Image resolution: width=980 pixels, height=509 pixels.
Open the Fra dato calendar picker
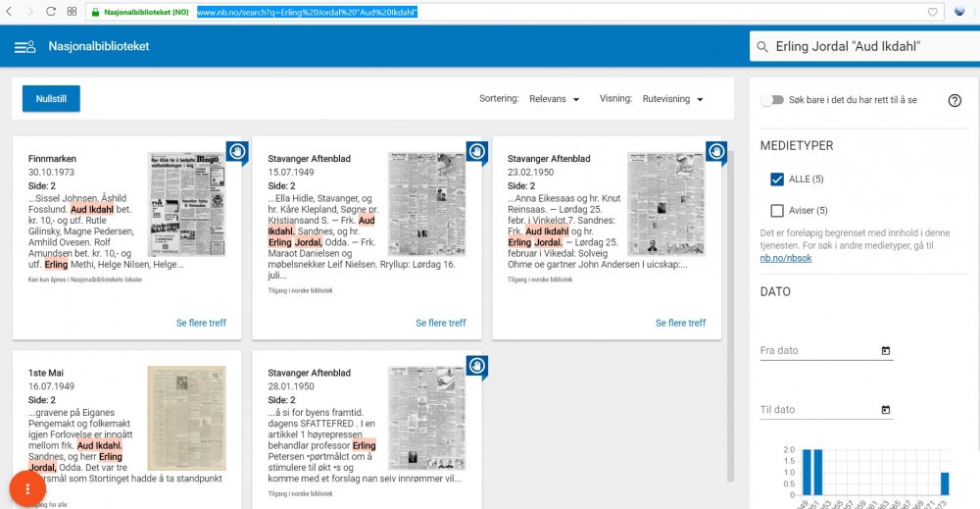(x=886, y=350)
